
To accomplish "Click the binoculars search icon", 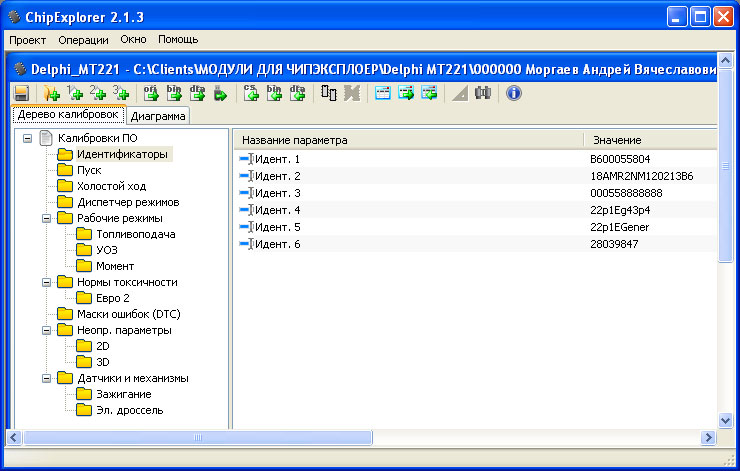I will (x=483, y=93).
